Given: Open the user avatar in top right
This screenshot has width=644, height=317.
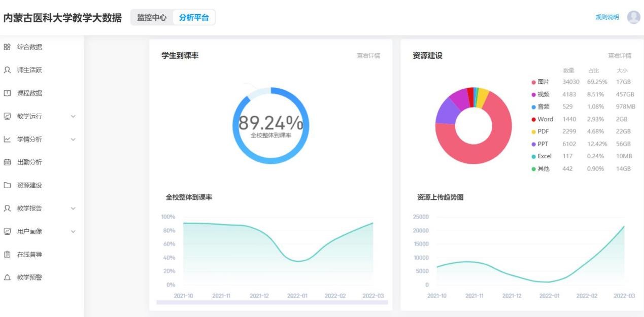Looking at the screenshot, I should point(633,17).
